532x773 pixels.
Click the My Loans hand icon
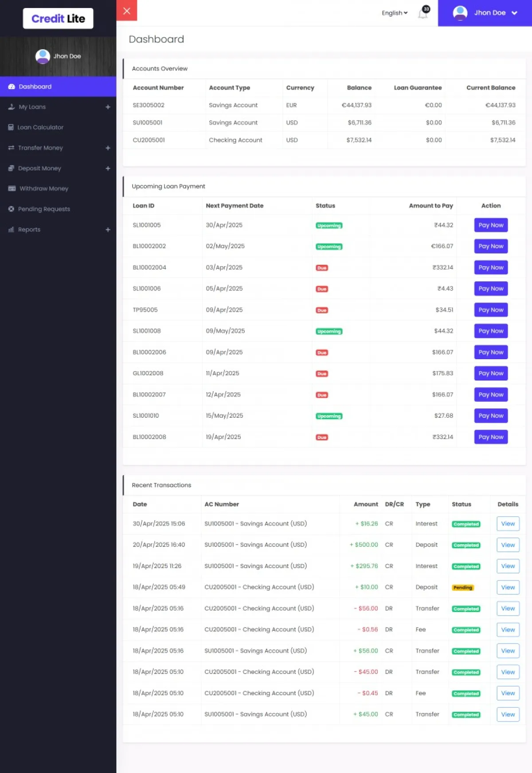tap(12, 107)
